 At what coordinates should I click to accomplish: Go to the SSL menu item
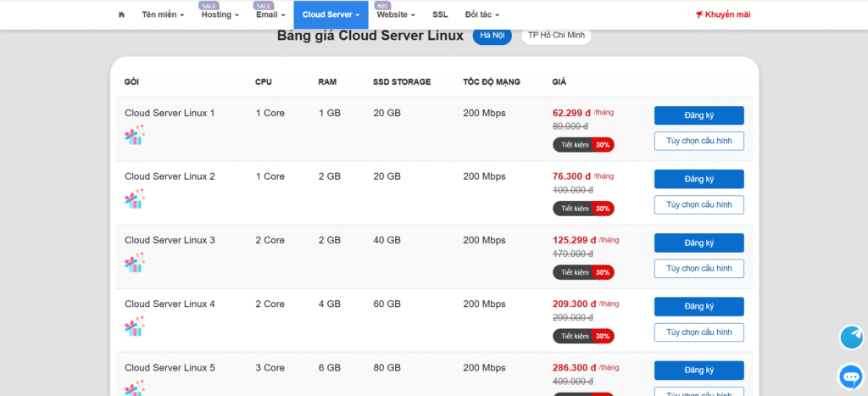tap(440, 14)
